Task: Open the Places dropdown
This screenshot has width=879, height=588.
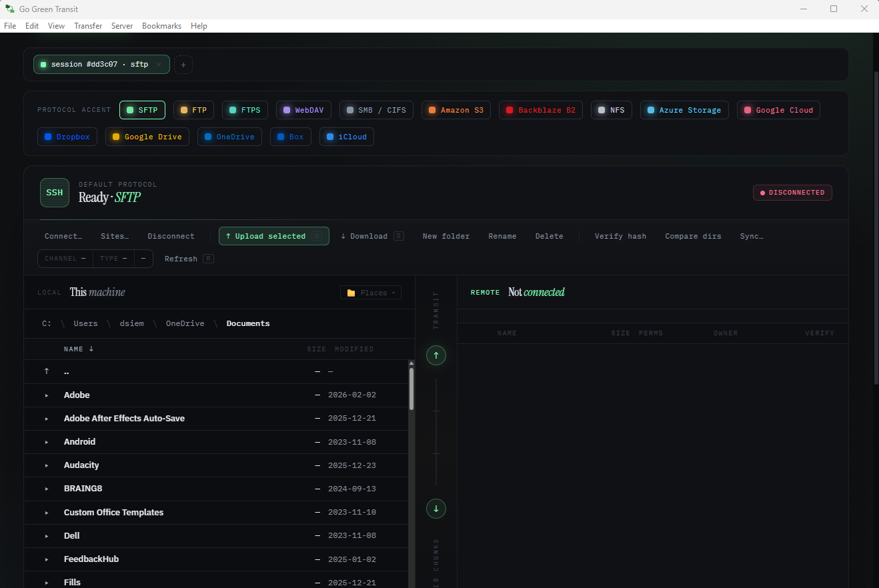Action: pyautogui.click(x=371, y=293)
